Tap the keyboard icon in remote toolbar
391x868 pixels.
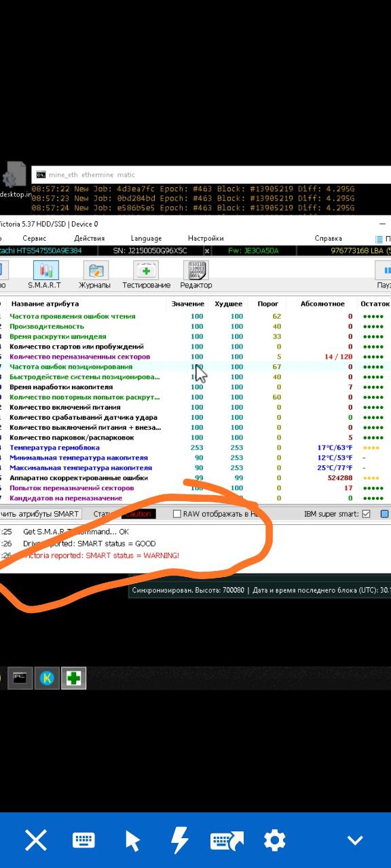[x=83, y=841]
